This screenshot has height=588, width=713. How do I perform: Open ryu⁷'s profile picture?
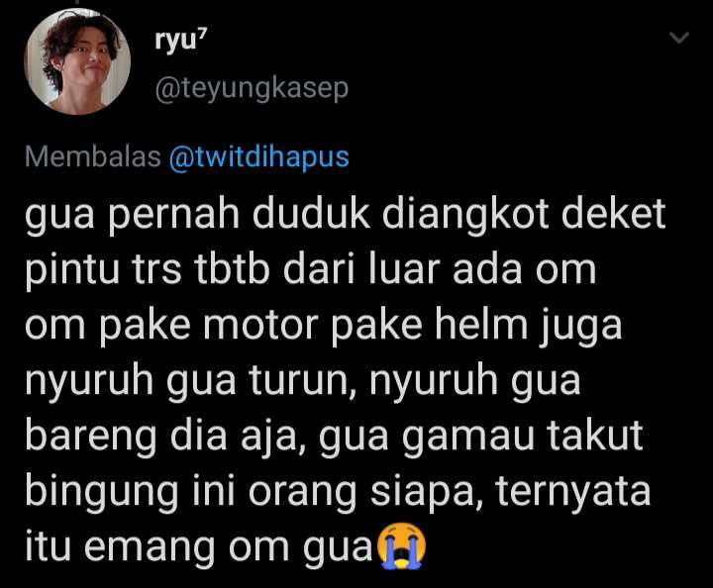[x=77, y=61]
